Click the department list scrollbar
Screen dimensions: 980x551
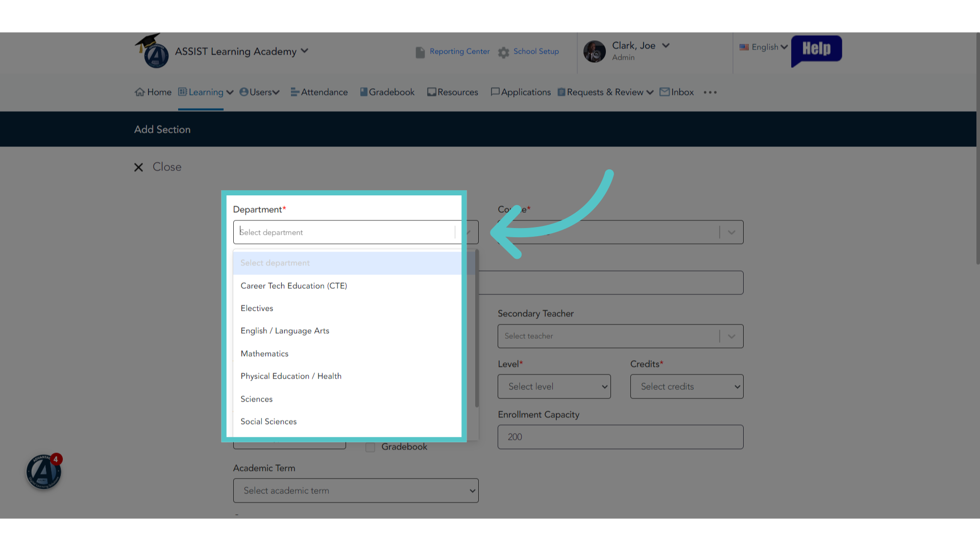(x=477, y=329)
